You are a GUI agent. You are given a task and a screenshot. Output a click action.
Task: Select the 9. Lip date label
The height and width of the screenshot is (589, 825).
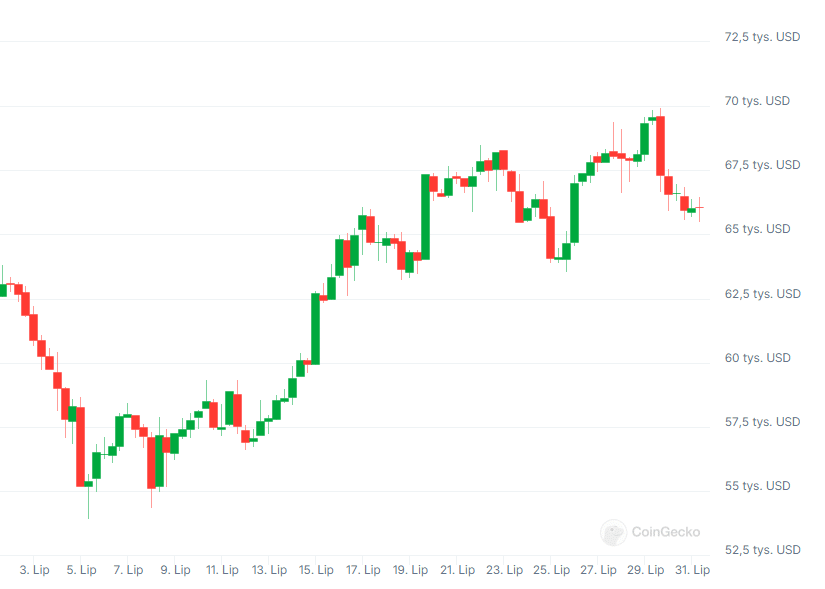pos(175,570)
